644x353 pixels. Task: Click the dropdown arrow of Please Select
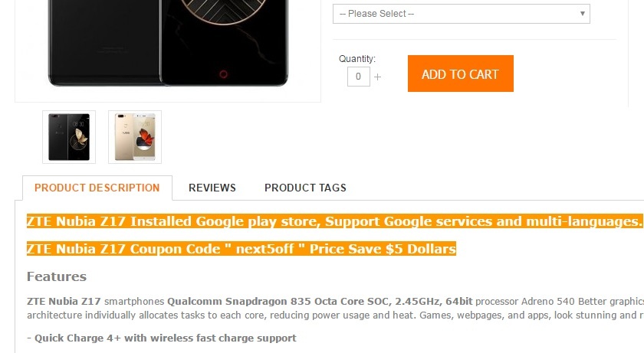[x=582, y=14]
